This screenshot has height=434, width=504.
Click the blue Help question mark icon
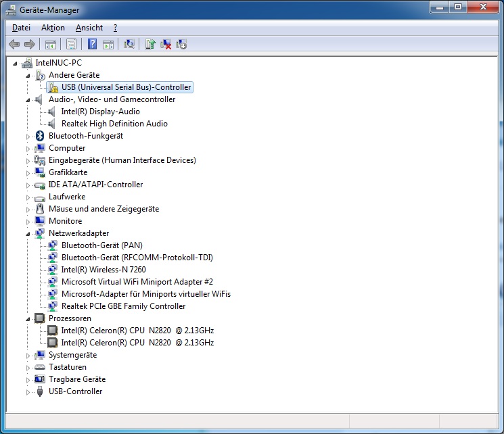pos(92,44)
